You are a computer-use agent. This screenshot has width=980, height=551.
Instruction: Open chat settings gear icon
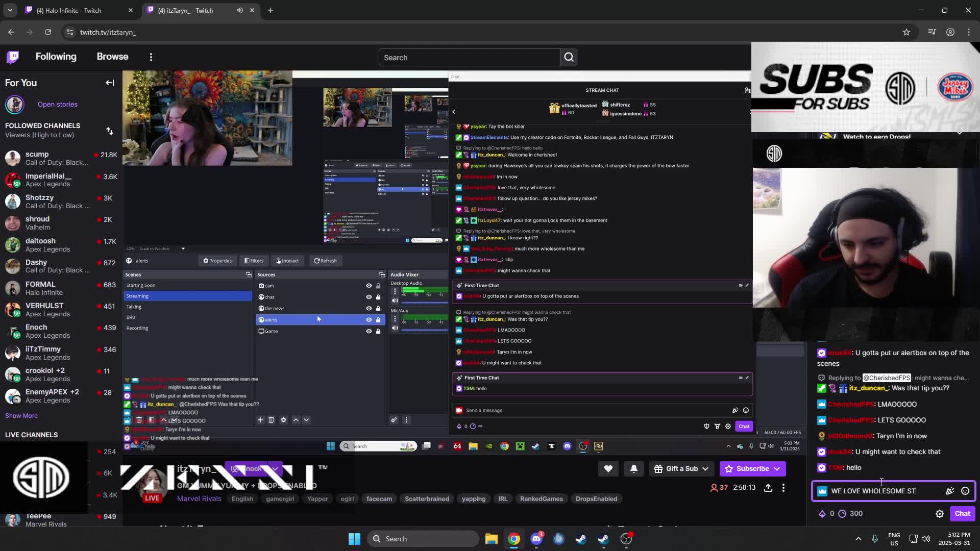(940, 514)
